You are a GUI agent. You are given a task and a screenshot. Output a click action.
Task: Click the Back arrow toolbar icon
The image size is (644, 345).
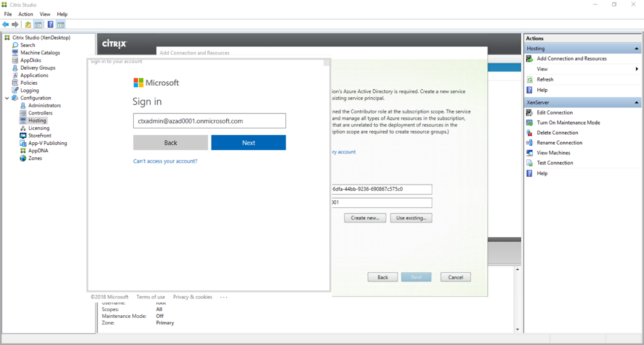[6, 25]
